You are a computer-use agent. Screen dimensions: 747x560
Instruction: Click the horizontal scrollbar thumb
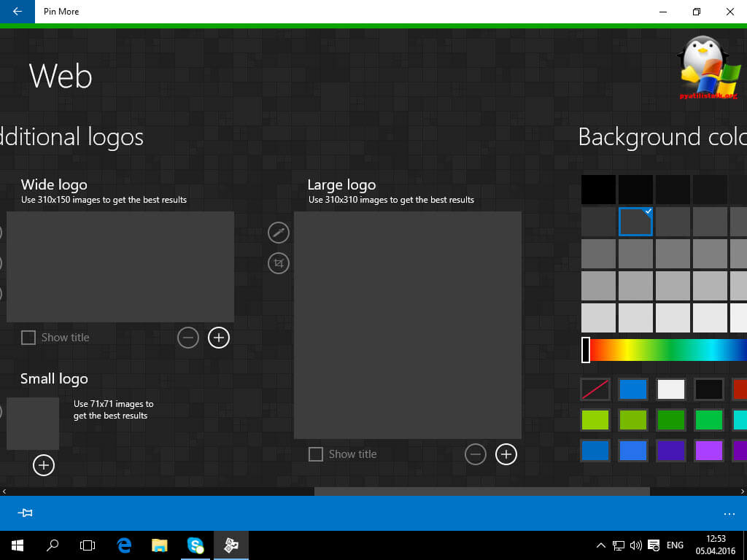481,491
